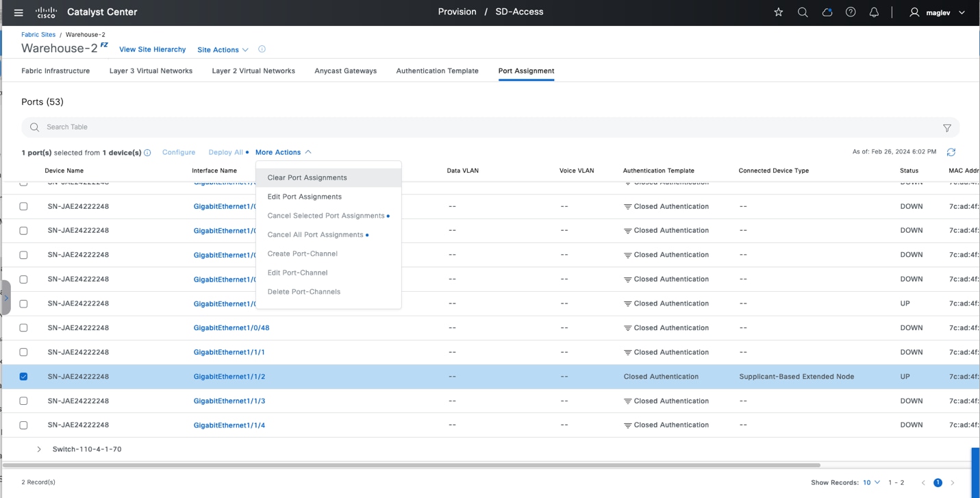Open the GigabitEthernet1/1/4 interface link
This screenshot has width=980, height=498.
pyautogui.click(x=229, y=425)
